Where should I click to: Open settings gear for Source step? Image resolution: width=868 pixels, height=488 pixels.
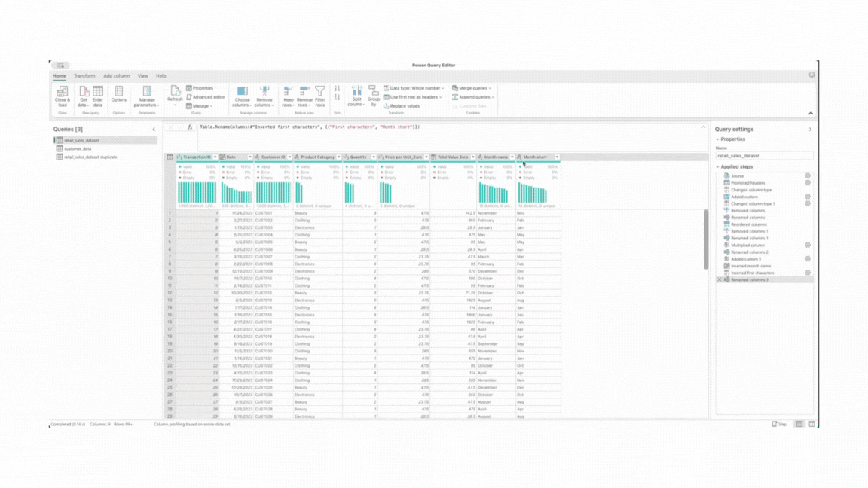click(808, 175)
